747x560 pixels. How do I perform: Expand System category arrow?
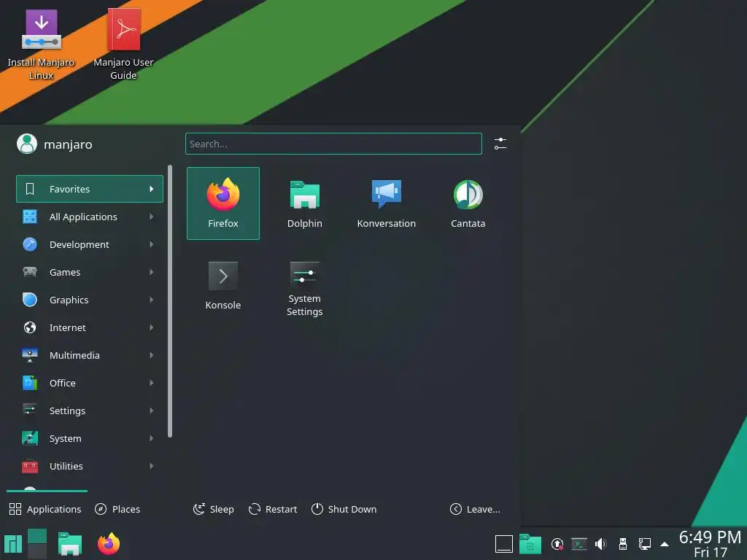coord(152,438)
